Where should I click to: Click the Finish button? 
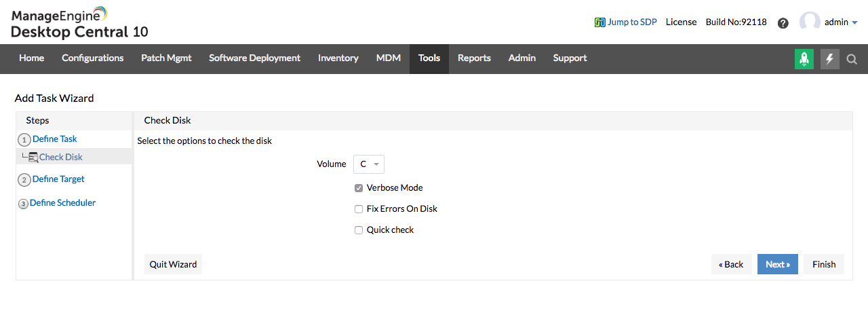824,264
